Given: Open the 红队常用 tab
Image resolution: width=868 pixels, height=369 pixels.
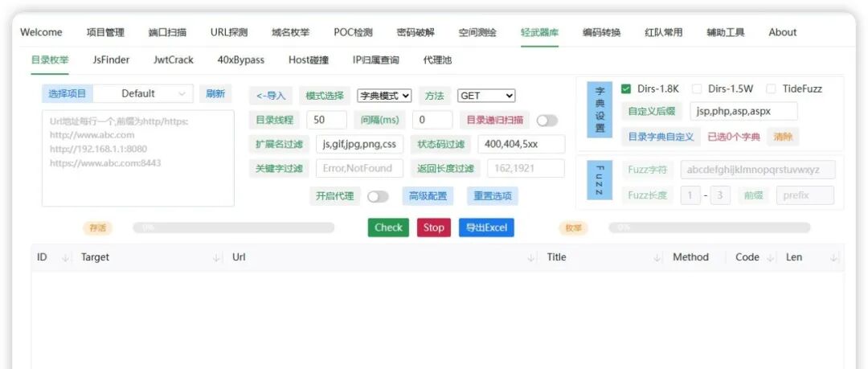Looking at the screenshot, I should [x=664, y=32].
